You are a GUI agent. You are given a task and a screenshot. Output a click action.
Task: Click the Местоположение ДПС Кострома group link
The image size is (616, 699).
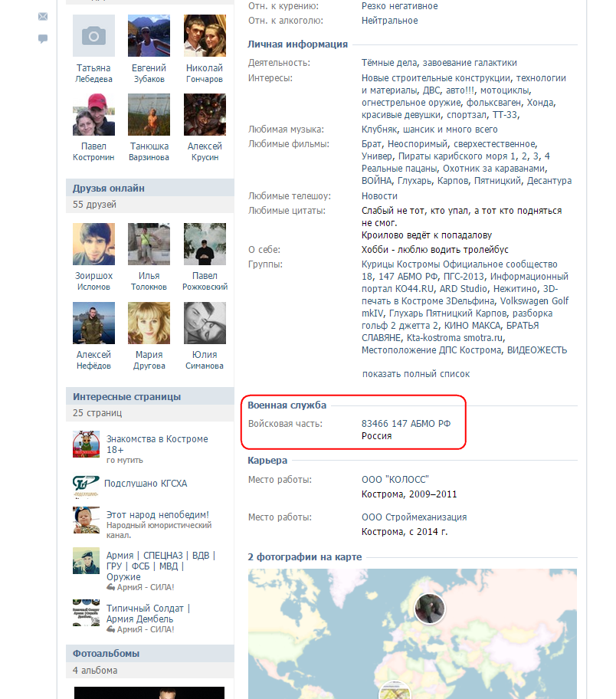[x=431, y=350]
